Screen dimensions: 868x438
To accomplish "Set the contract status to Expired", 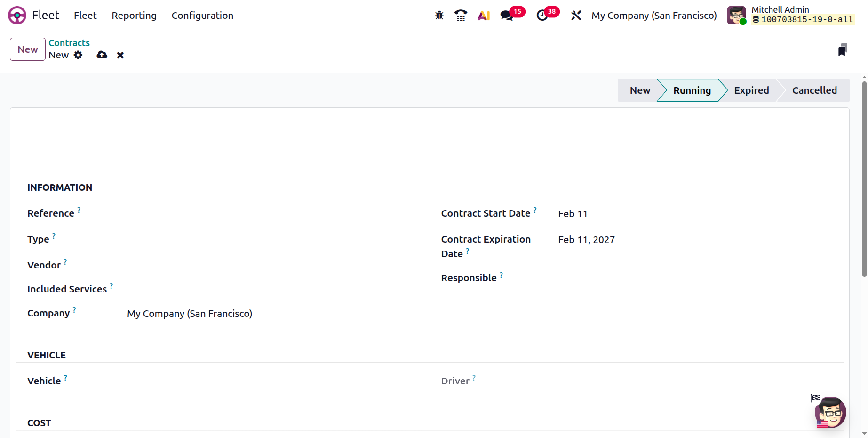I will [751, 90].
